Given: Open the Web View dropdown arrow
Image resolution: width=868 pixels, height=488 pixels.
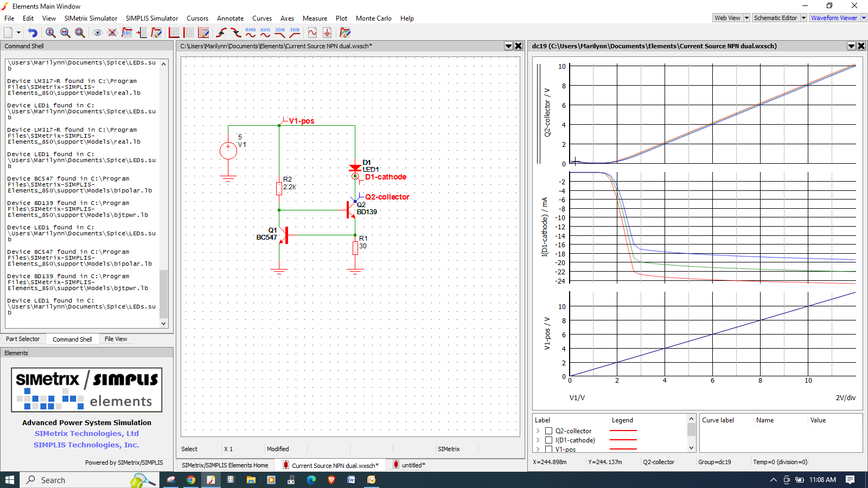Looking at the screenshot, I should click(746, 18).
